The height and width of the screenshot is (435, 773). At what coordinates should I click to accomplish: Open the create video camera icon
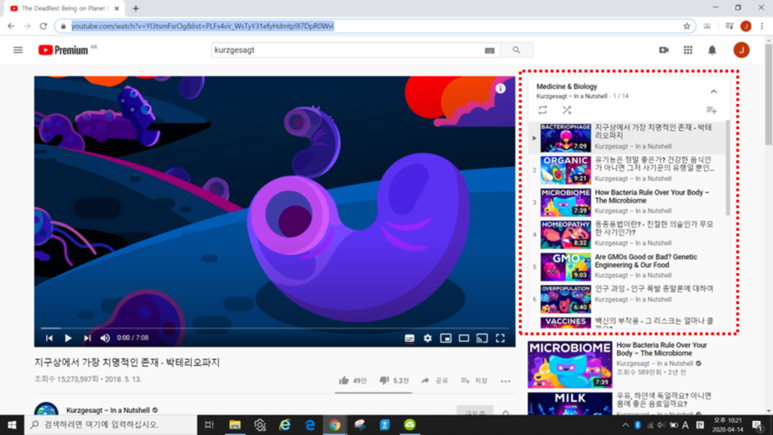(x=664, y=50)
